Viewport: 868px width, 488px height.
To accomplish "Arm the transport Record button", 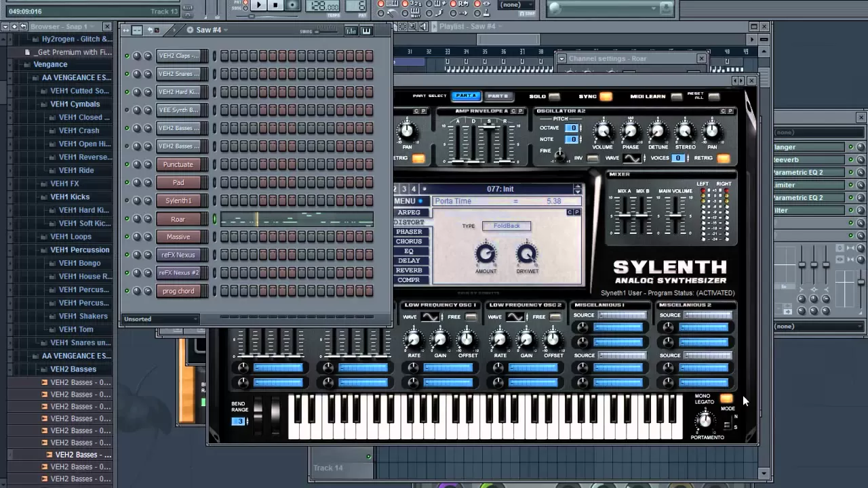I will [292, 5].
